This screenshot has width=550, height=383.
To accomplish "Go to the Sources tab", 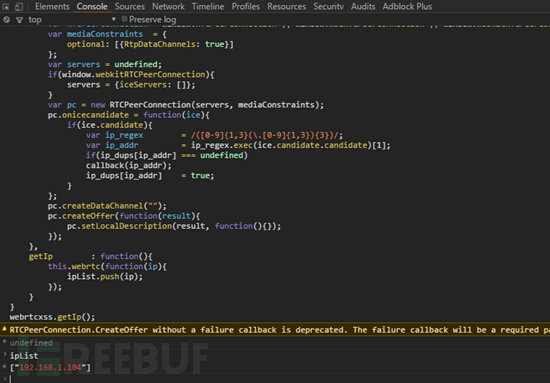I will (129, 6).
